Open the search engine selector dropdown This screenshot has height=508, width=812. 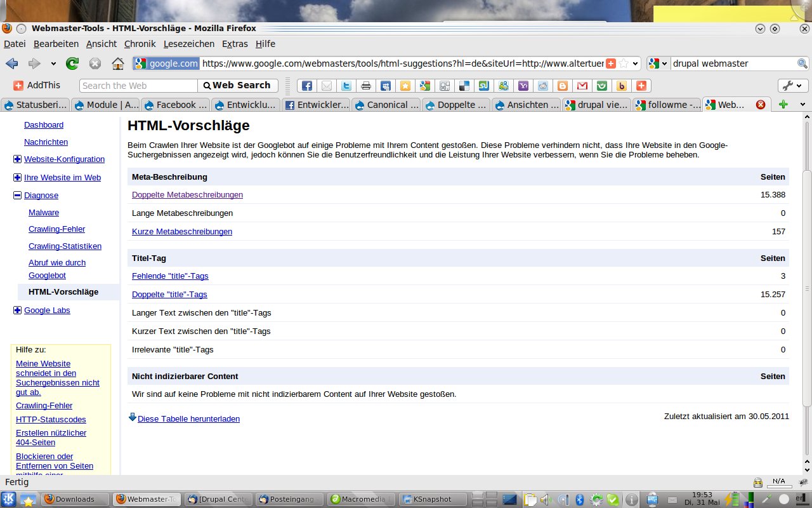658,63
